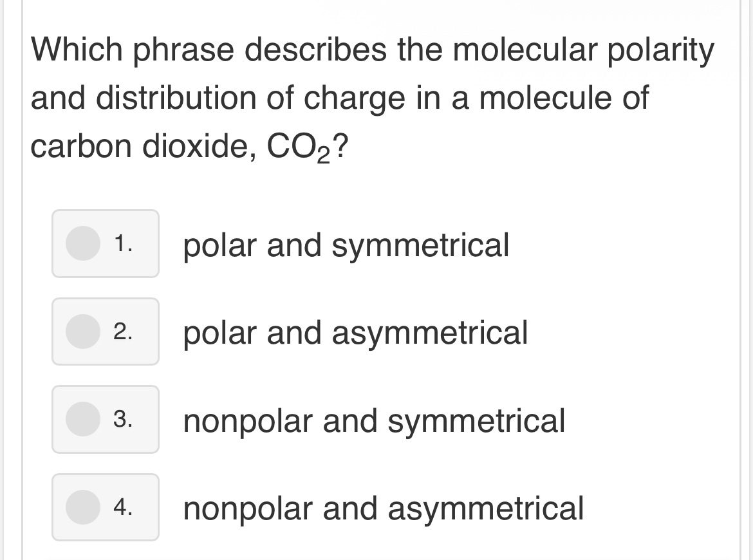Image resolution: width=753 pixels, height=560 pixels.
Task: Click the option box containing '3.'
Action: [105, 419]
